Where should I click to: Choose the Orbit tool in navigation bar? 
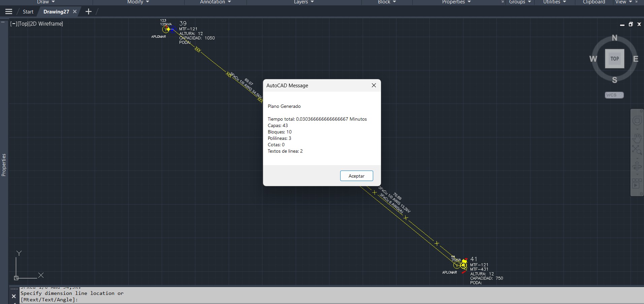637,166
